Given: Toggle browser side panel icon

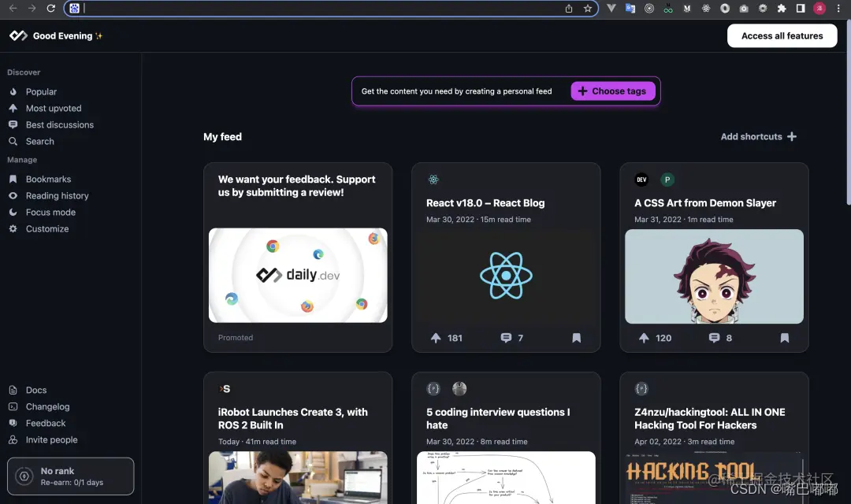Looking at the screenshot, I should click(801, 8).
